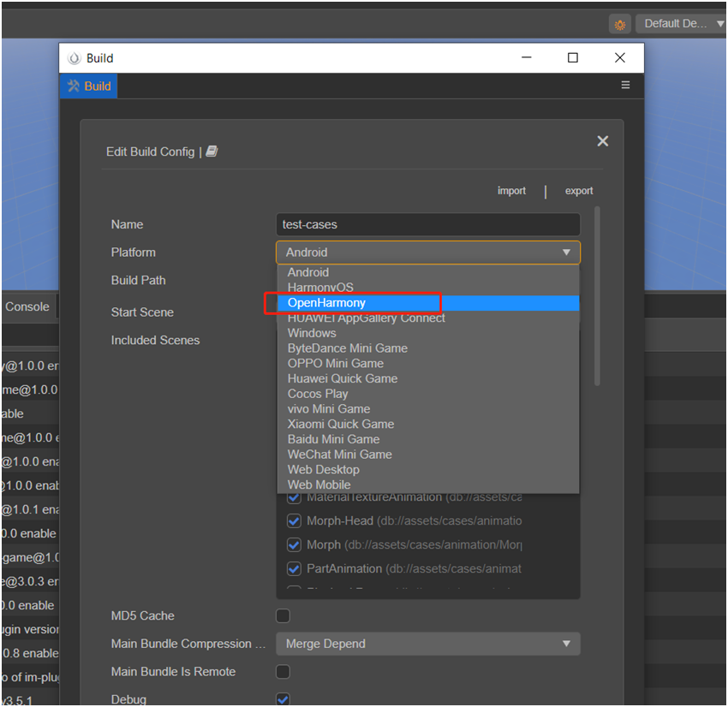Open the Default Device dropdown
Screen dimensions: 728x707
pos(681,24)
